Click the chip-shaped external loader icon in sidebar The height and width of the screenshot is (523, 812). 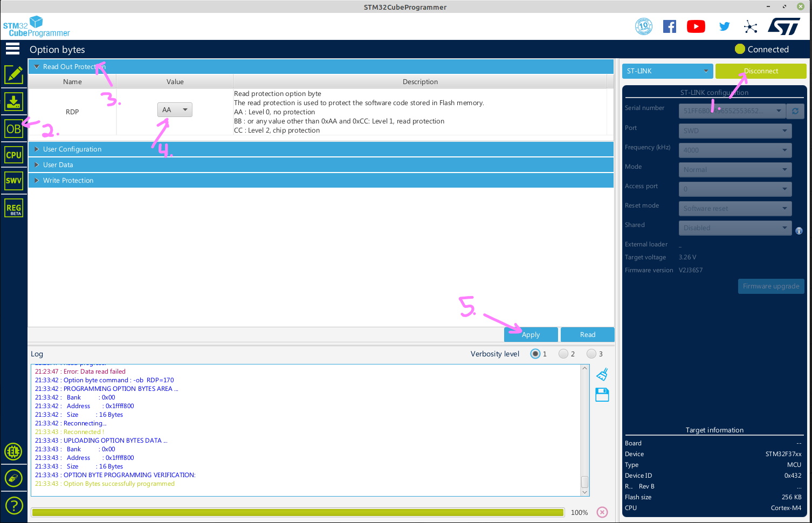click(x=13, y=451)
